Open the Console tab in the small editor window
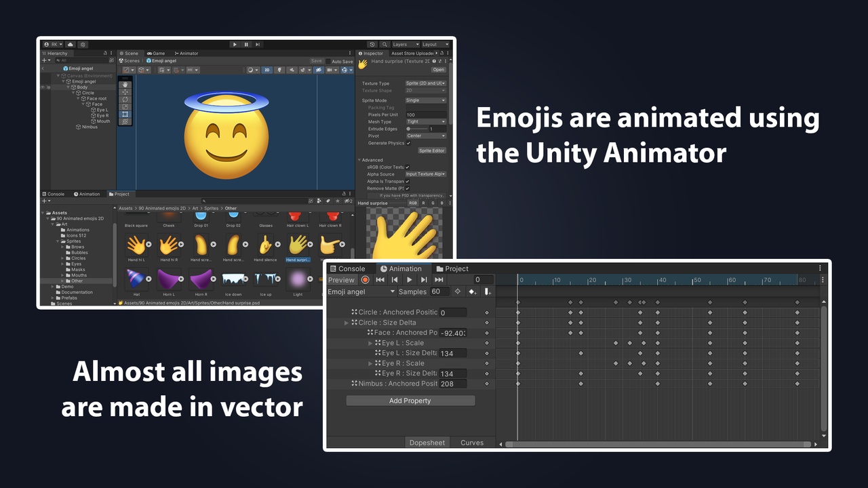 [x=54, y=194]
